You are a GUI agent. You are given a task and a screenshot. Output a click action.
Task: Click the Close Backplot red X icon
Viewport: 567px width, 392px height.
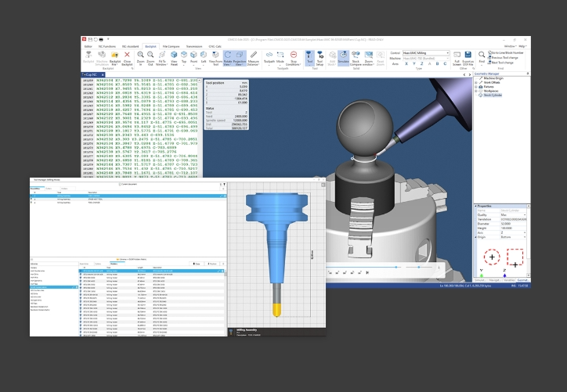pos(127,55)
